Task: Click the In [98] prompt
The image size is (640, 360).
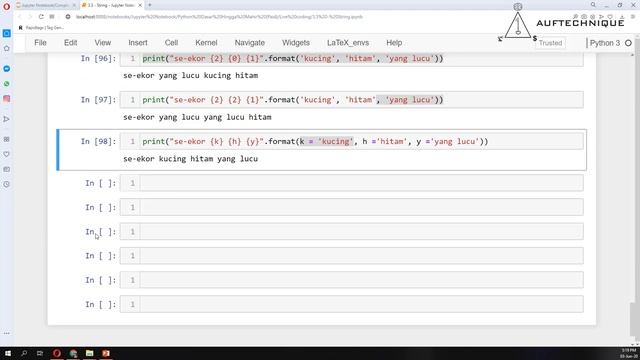Action: (98, 142)
